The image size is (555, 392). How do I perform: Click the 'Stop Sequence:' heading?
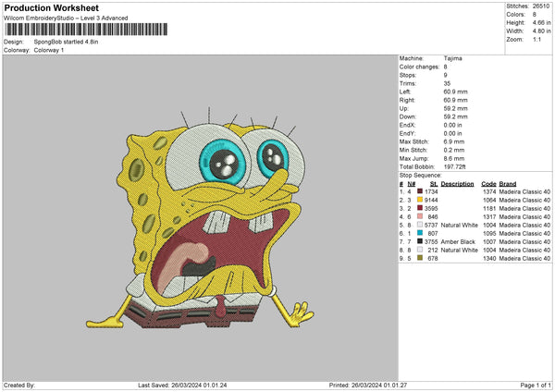pyautogui.click(x=421, y=175)
